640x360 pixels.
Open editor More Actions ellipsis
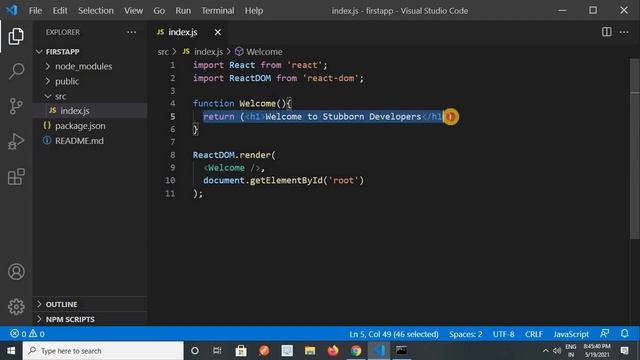624,32
